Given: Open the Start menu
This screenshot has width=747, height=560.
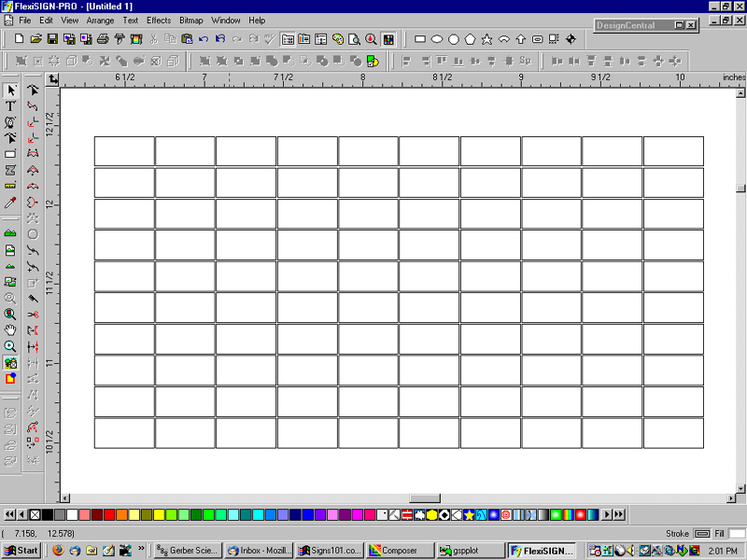Looking at the screenshot, I should click(x=21, y=551).
